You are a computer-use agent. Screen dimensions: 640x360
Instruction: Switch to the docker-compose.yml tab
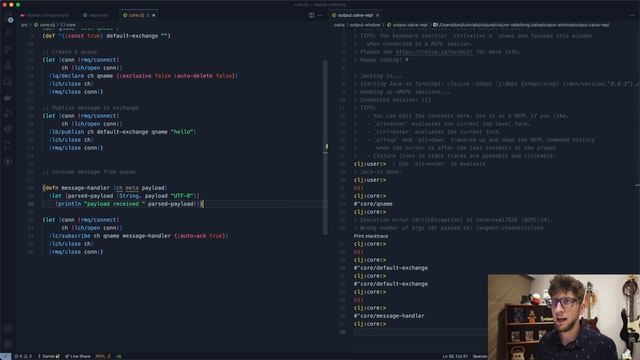pyautogui.click(x=45, y=15)
